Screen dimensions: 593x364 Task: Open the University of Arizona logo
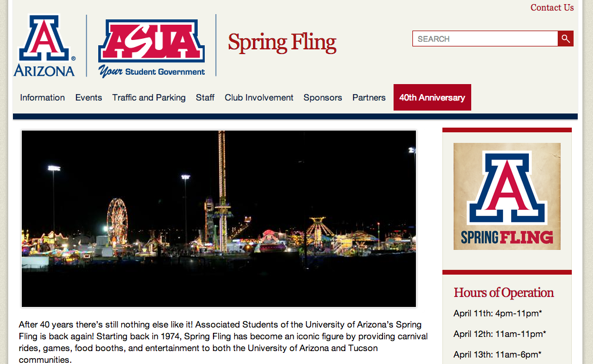[x=44, y=46]
